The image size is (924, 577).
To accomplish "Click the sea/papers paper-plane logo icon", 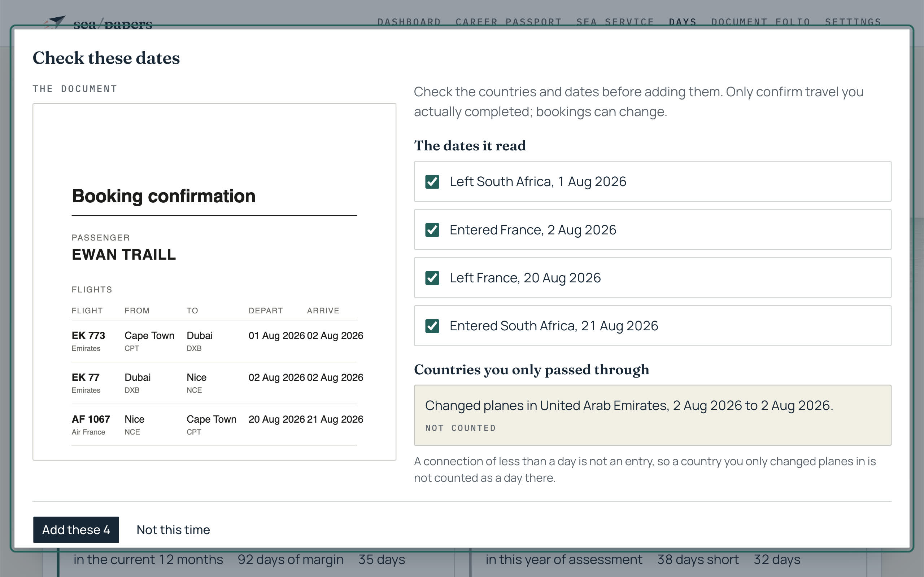I will pyautogui.click(x=55, y=22).
